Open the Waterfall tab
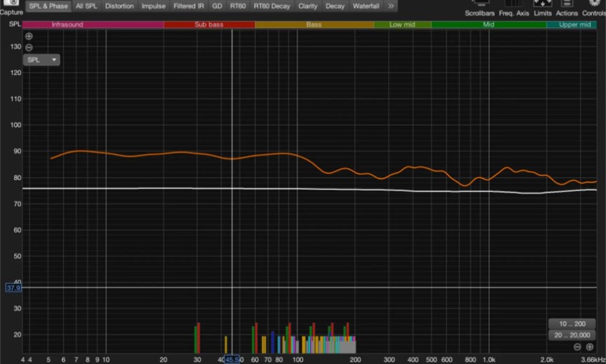This screenshot has width=606, height=364. click(x=366, y=6)
